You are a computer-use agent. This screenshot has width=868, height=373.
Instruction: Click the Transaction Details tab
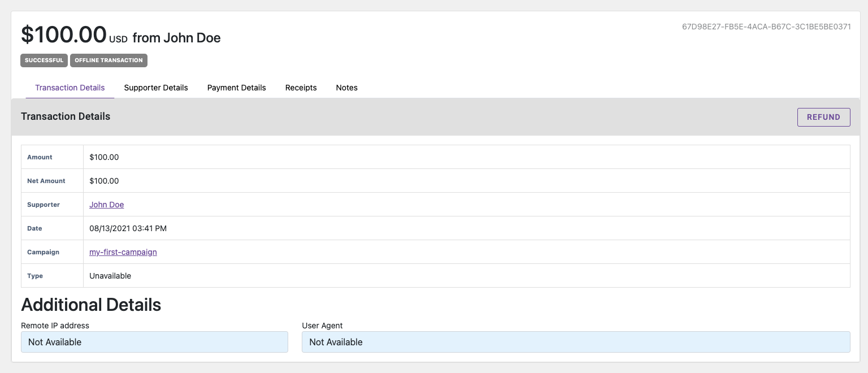tap(70, 88)
